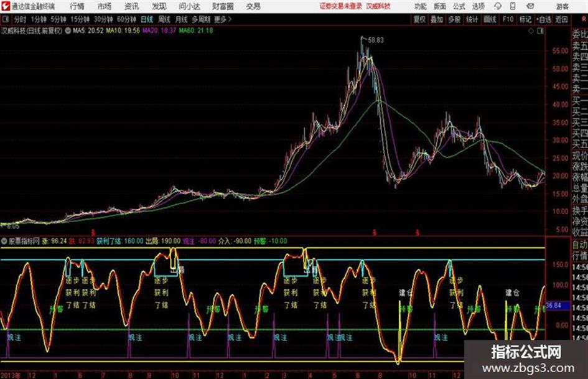Image resolution: width=588 pixels, height=379 pixels.
Task: Click the red 汉威科技 stock name in title bar
Action: point(378,6)
